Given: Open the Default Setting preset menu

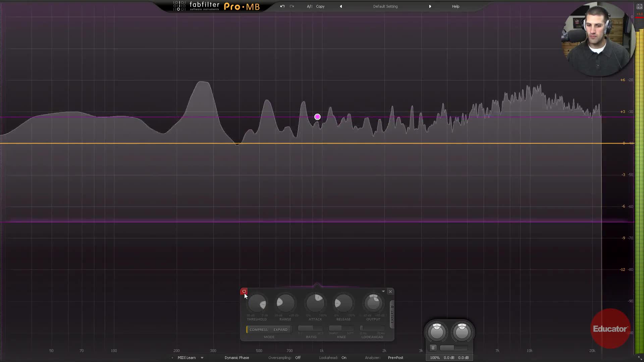Looking at the screenshot, I should click(x=385, y=6).
